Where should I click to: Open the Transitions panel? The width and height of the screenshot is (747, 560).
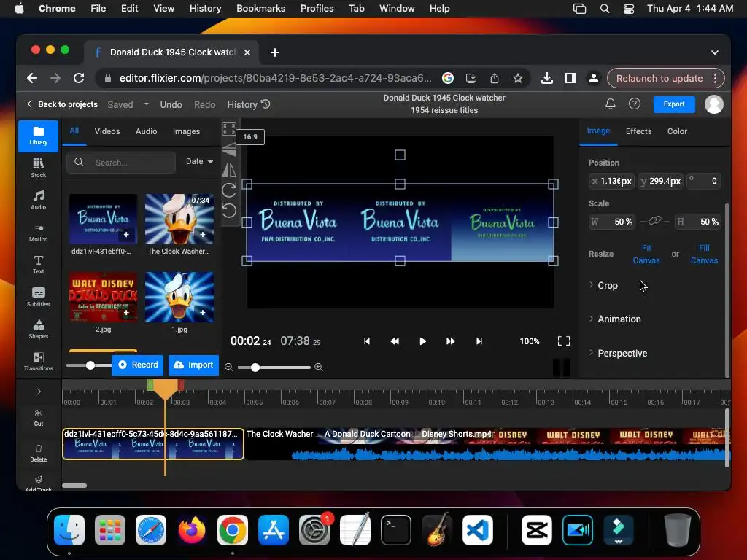[38, 361]
